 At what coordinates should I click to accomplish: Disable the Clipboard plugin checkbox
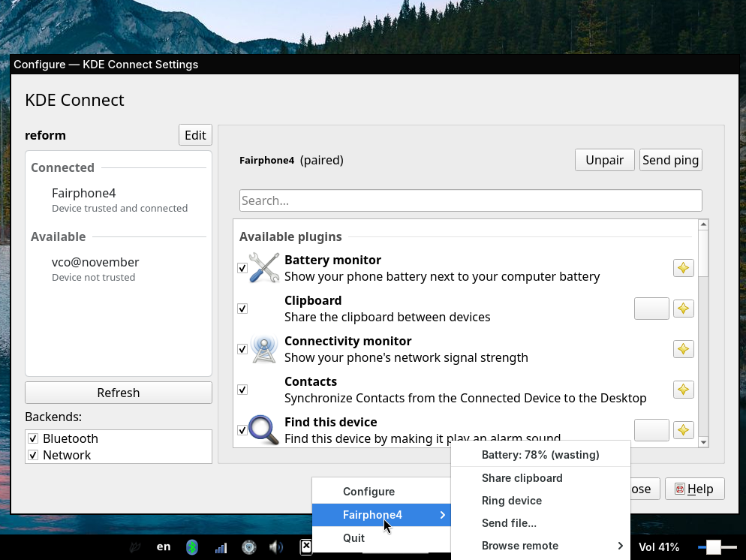coord(242,309)
